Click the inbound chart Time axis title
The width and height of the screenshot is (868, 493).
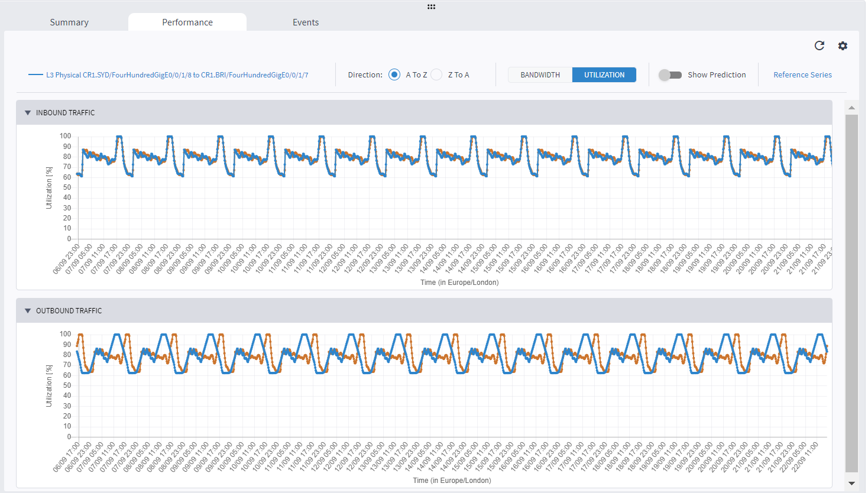click(459, 282)
